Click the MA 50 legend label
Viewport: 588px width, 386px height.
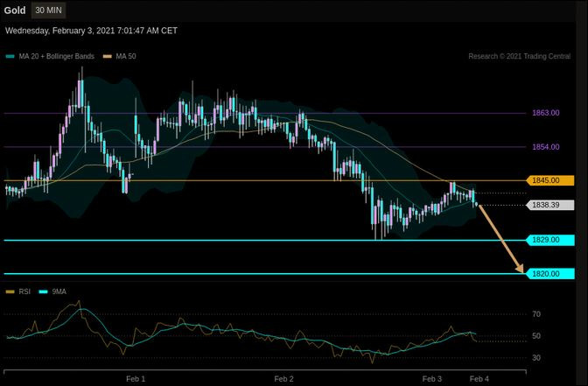tap(126, 56)
